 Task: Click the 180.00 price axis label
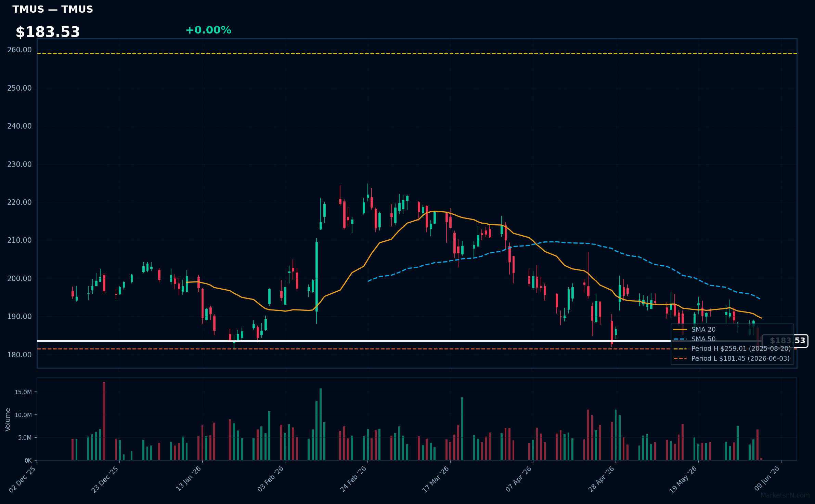click(x=20, y=355)
